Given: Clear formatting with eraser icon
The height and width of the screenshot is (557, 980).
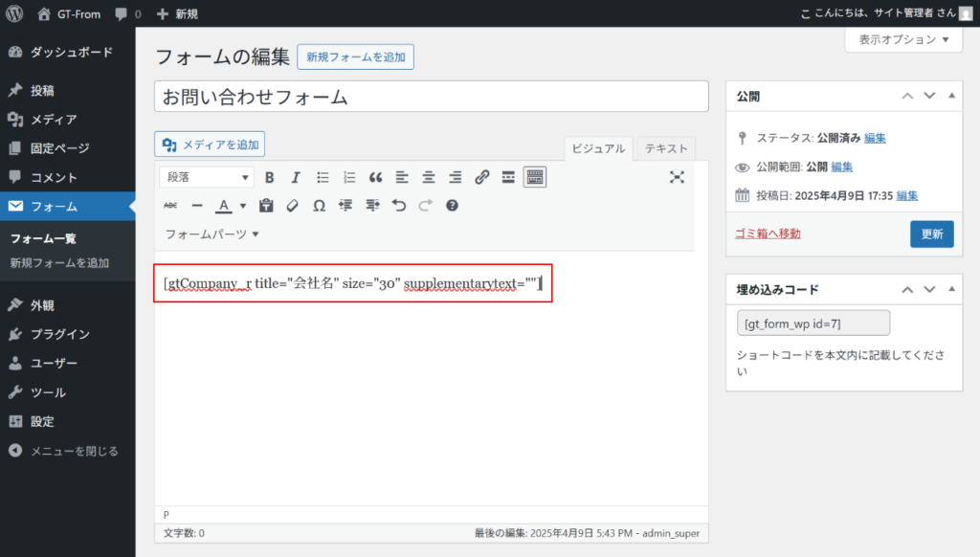Looking at the screenshot, I should pos(293,205).
